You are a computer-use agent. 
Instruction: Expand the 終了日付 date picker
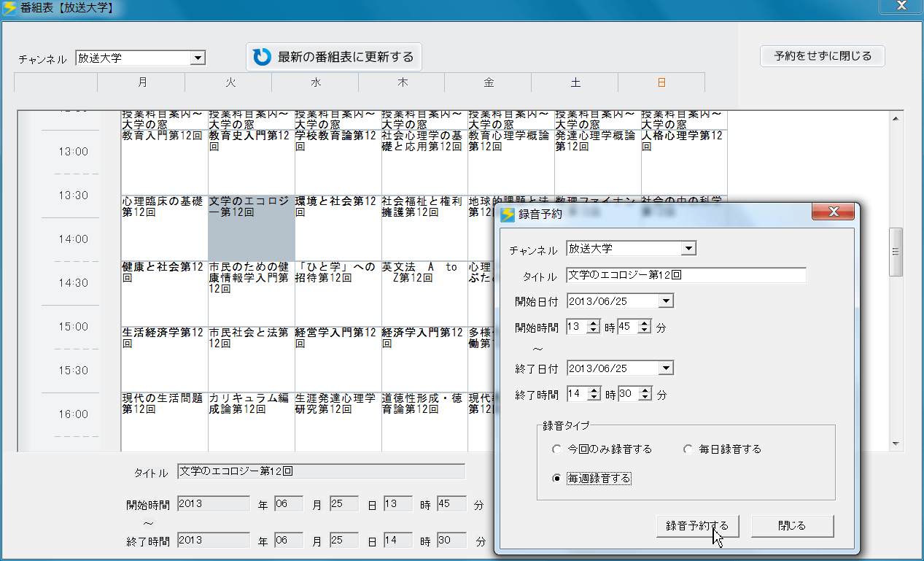[x=665, y=368]
